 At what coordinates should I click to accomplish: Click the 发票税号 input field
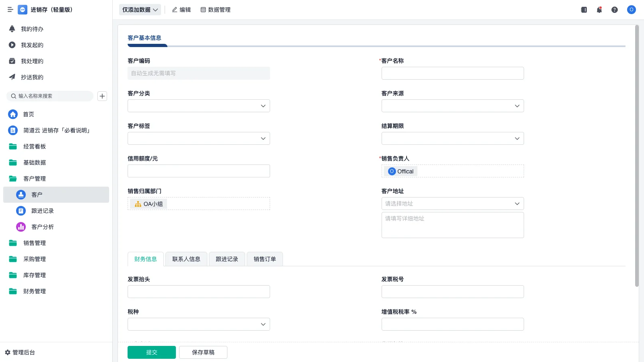[x=453, y=292]
